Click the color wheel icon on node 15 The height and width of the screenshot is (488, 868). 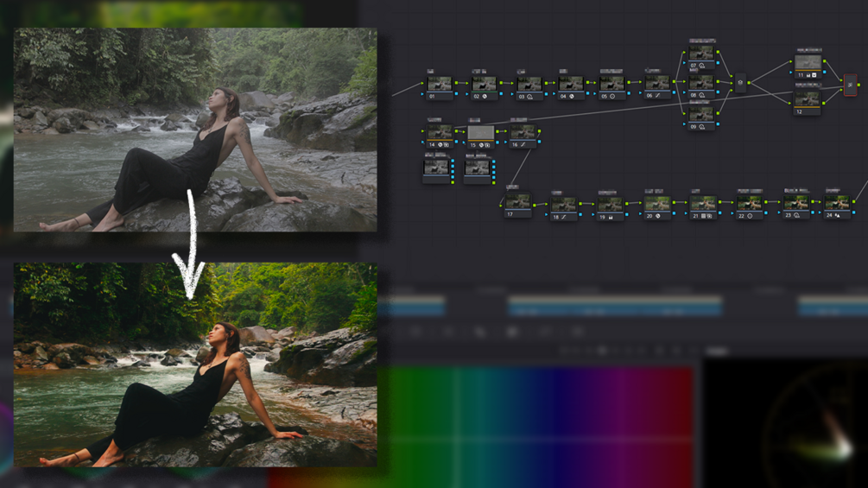click(x=481, y=145)
